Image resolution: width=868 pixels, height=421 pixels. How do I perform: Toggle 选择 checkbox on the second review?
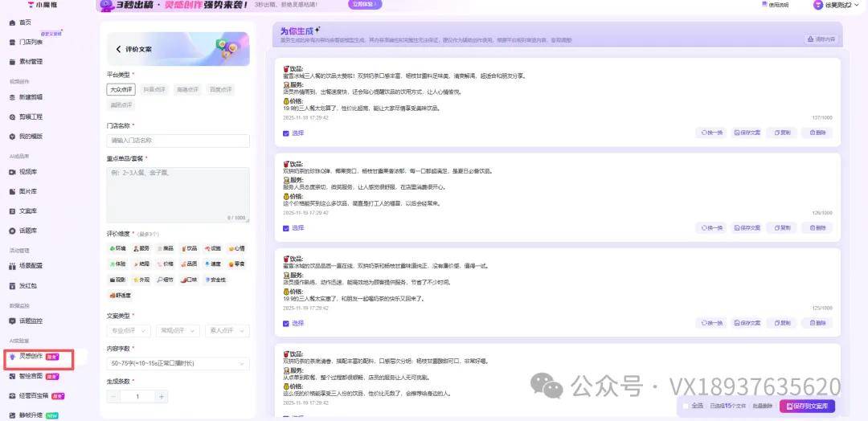[286, 228]
